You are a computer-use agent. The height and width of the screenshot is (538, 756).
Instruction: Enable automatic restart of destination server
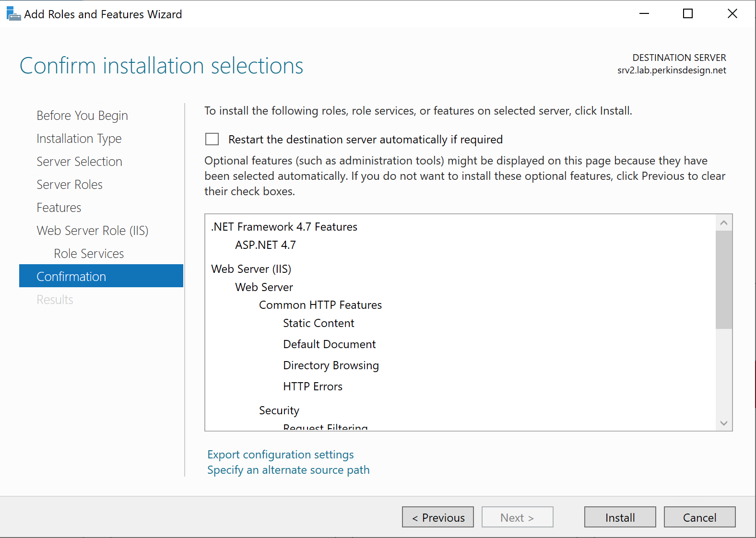click(212, 140)
